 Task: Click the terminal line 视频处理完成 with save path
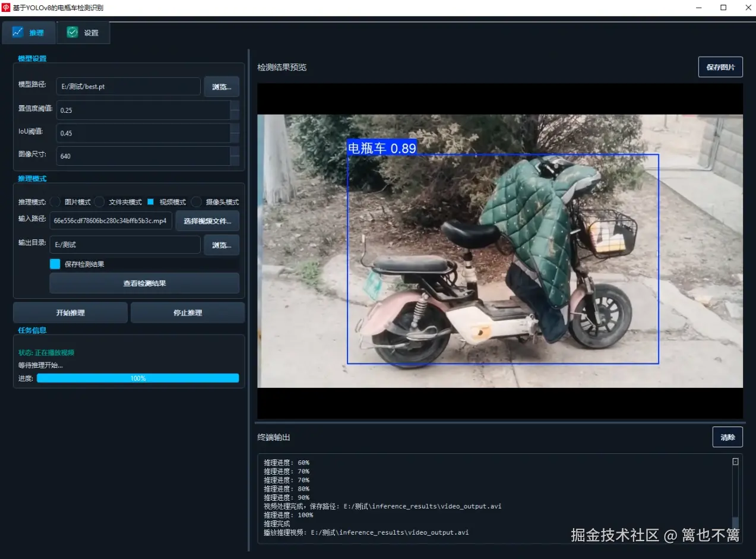382,506
